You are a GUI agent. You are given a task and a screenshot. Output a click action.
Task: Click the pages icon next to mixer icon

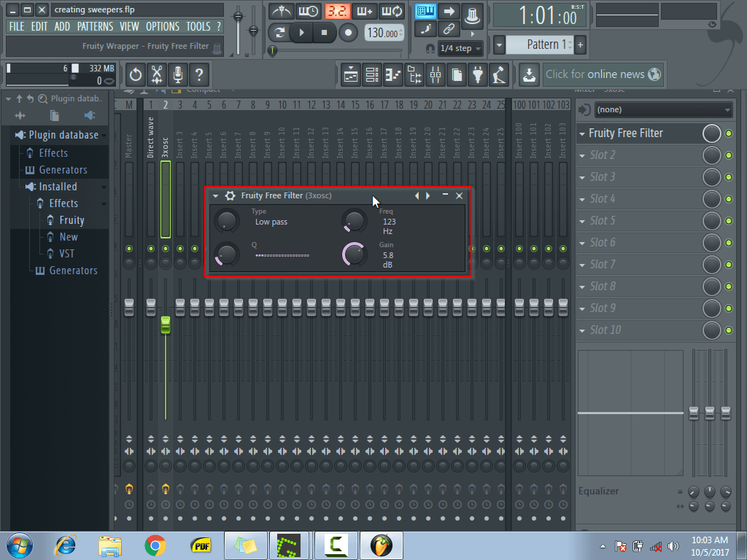point(457,75)
